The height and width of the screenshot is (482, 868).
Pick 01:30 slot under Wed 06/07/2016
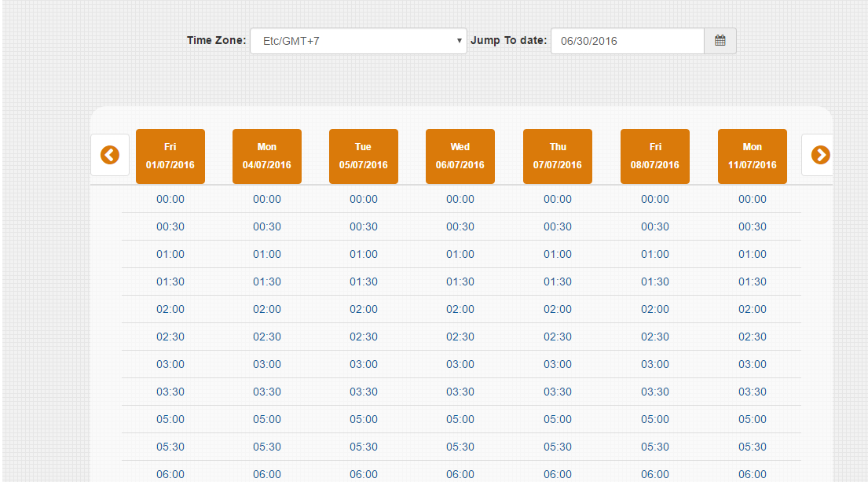point(460,281)
